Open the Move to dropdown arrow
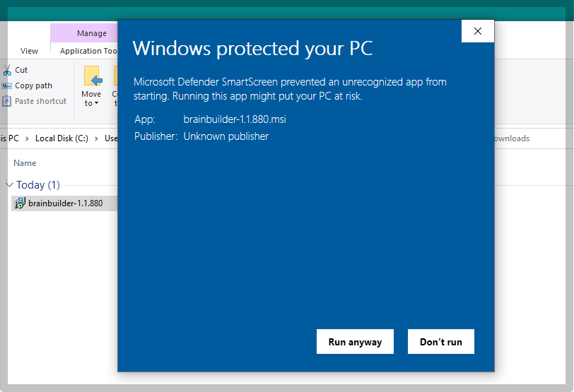 pyautogui.click(x=96, y=103)
